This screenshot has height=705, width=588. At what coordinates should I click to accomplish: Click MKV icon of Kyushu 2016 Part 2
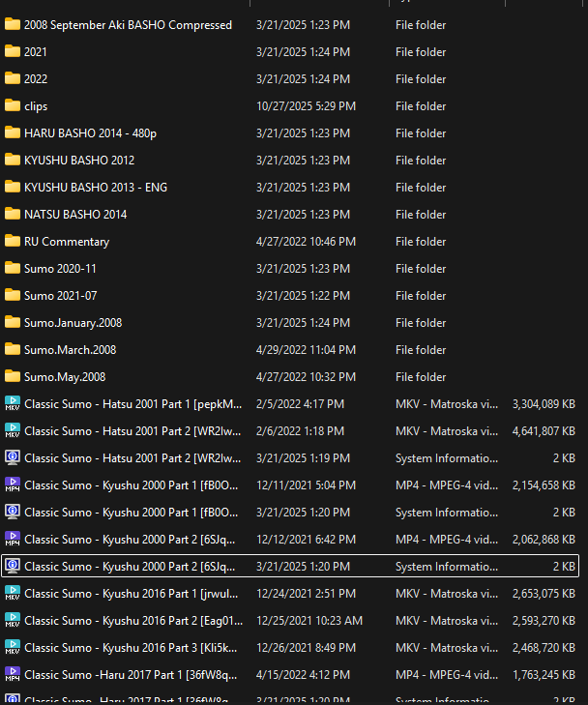[x=13, y=620]
